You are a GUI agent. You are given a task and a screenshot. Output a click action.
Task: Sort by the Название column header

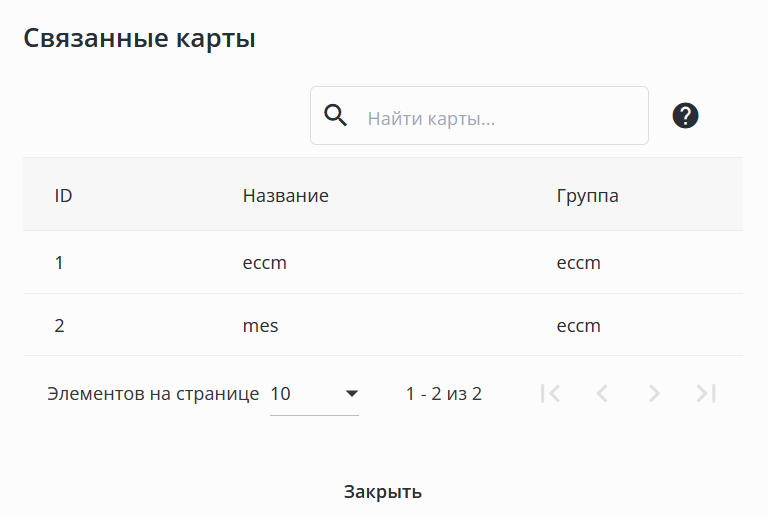click(285, 195)
